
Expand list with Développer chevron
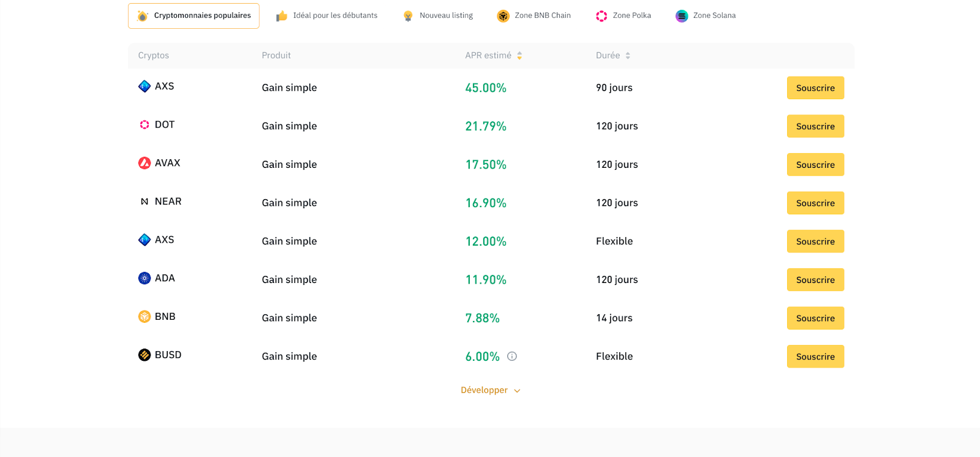click(x=517, y=391)
